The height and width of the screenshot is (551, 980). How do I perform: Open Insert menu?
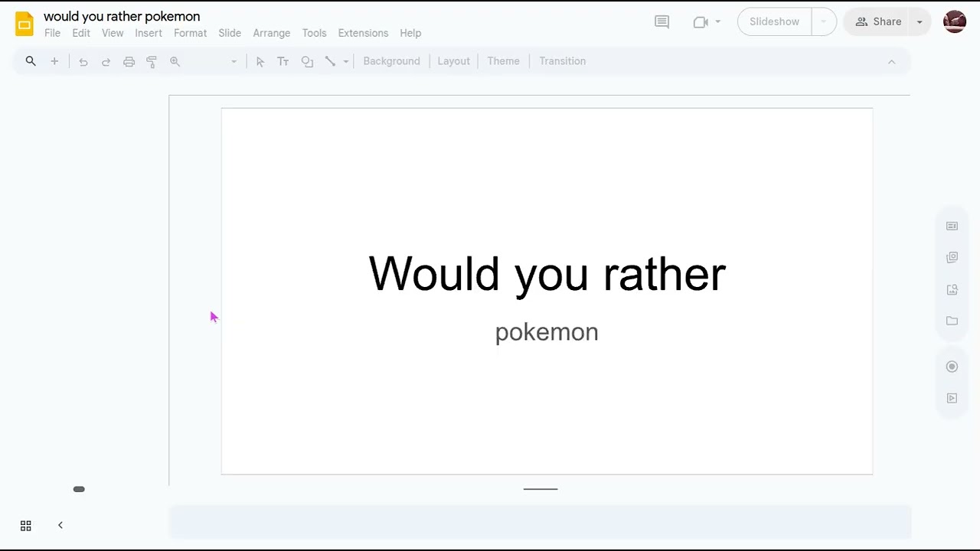149,33
